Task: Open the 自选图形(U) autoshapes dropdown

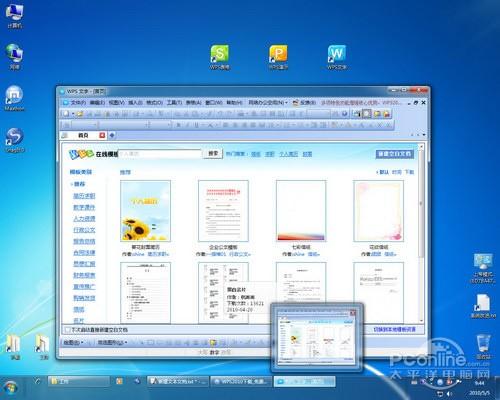Action: [x=112, y=342]
